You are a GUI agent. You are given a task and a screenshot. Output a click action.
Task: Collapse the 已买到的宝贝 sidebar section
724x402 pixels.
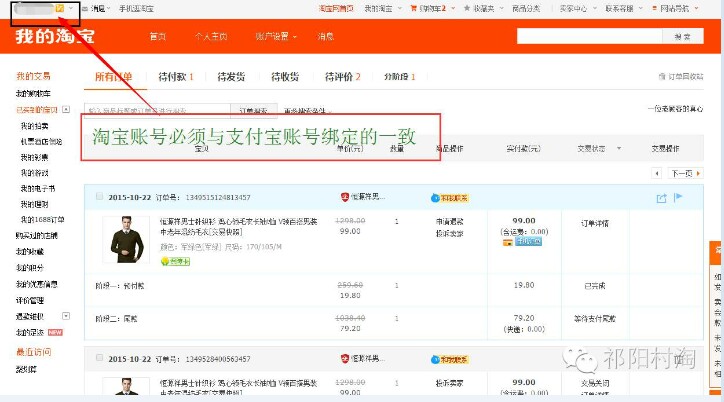(66, 109)
